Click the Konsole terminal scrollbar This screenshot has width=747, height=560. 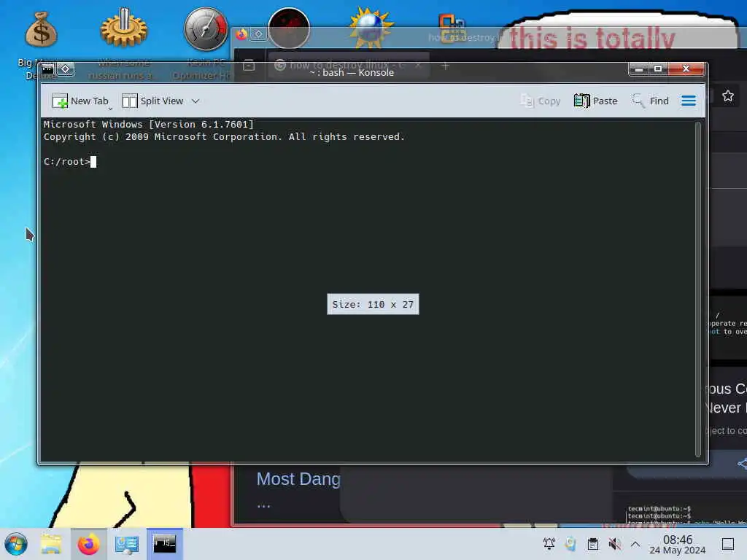(x=698, y=289)
